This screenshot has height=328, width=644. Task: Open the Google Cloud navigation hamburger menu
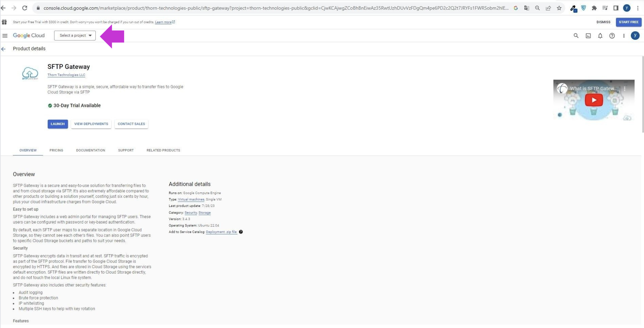[5, 36]
